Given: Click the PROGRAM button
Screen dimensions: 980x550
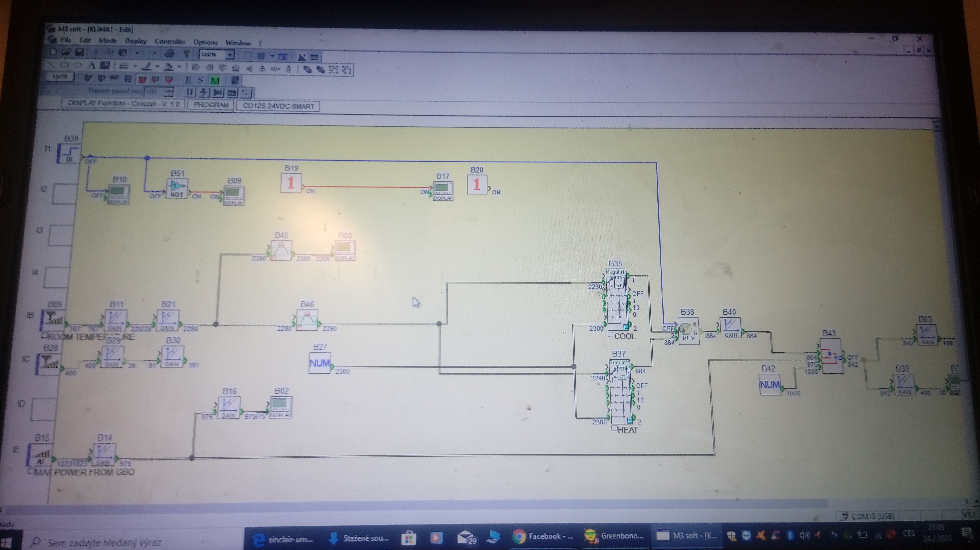Looking at the screenshot, I should (x=211, y=105).
